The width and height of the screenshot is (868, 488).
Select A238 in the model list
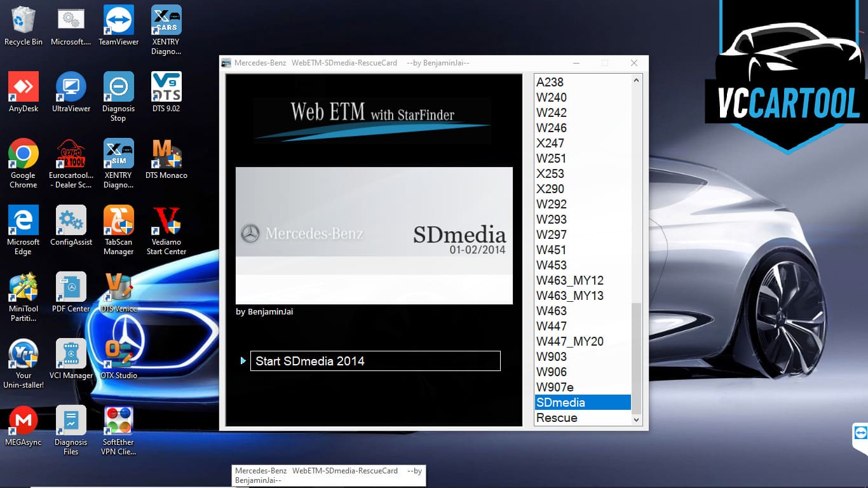tap(583, 82)
